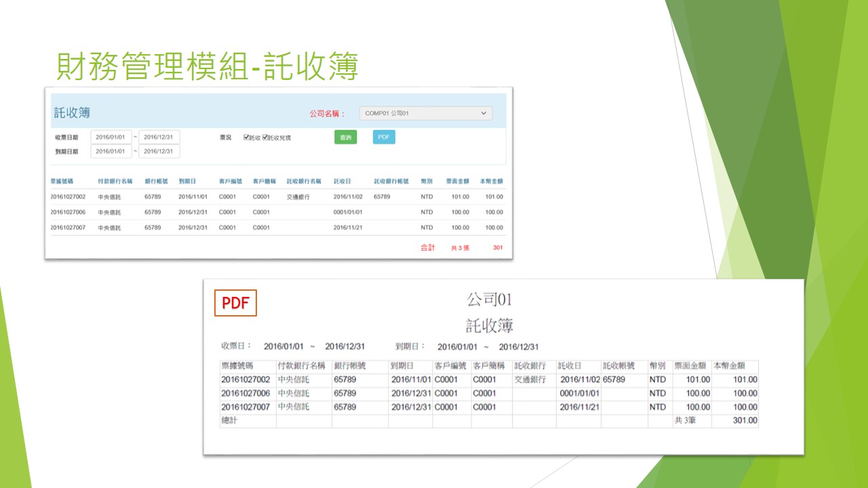The image size is (868, 488).
Task: Tick the 託收 checkbox under 票況
Action: tap(246, 138)
